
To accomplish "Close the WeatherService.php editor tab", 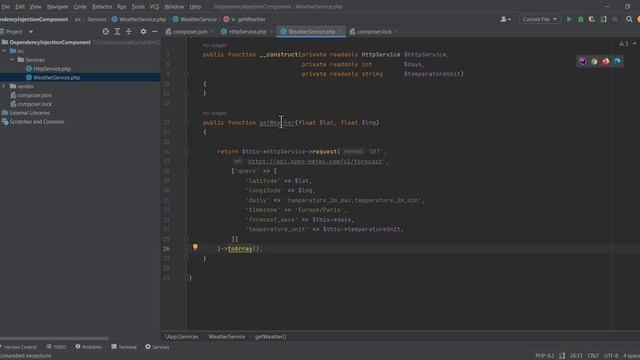I will click(x=340, y=32).
